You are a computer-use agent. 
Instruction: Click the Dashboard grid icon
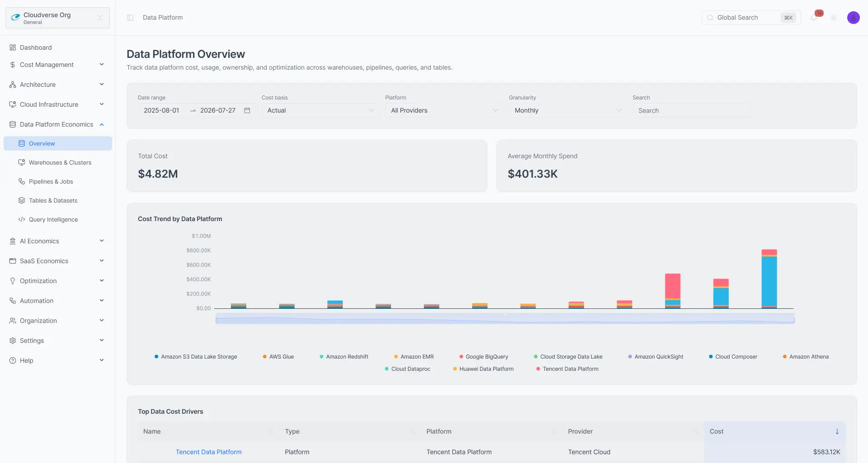pyautogui.click(x=13, y=47)
